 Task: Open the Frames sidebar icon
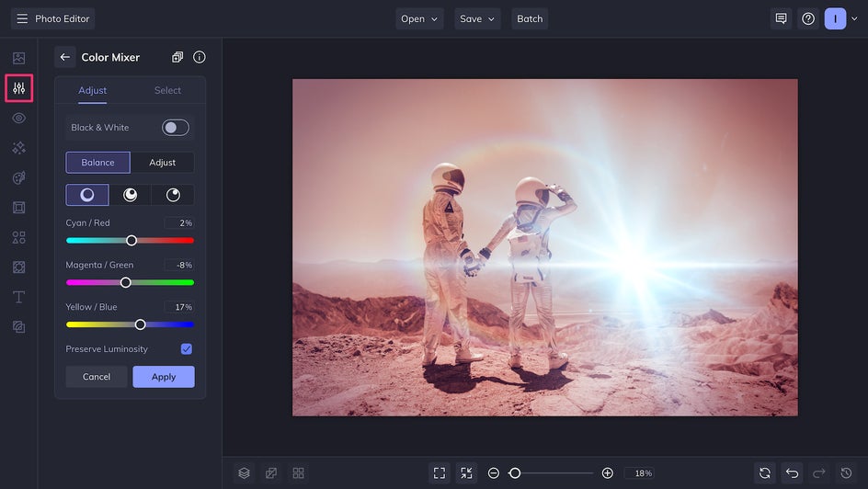point(18,208)
